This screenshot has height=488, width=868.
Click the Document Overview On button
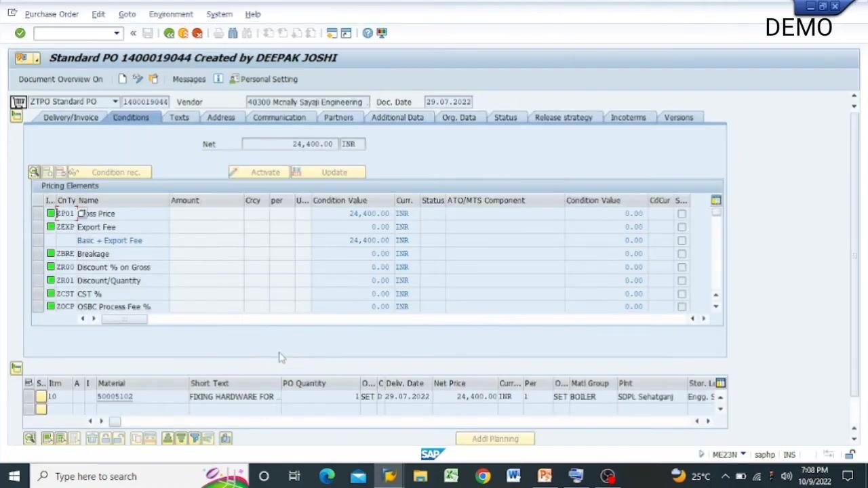pyautogui.click(x=60, y=79)
